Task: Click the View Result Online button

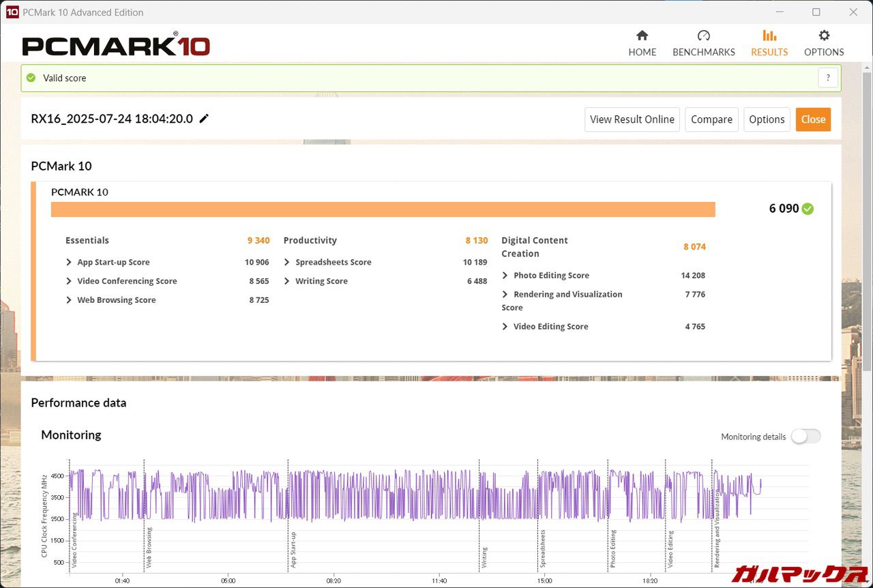Action: tap(632, 119)
